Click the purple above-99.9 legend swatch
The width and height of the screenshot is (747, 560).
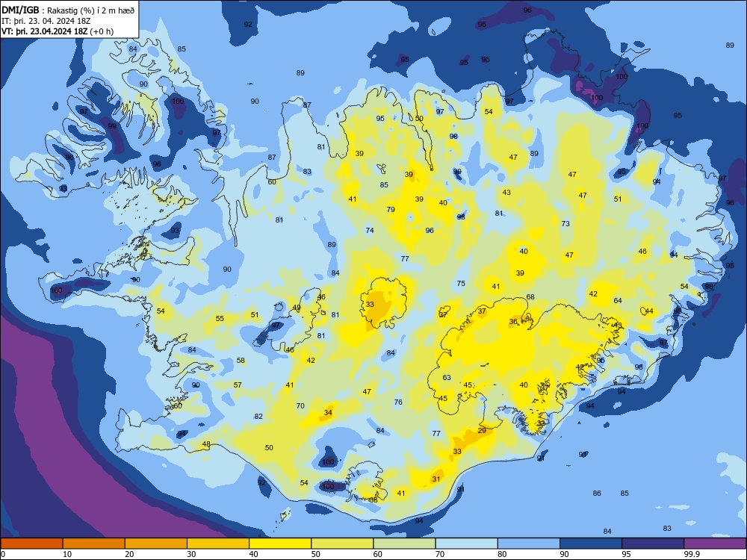click(x=715, y=544)
